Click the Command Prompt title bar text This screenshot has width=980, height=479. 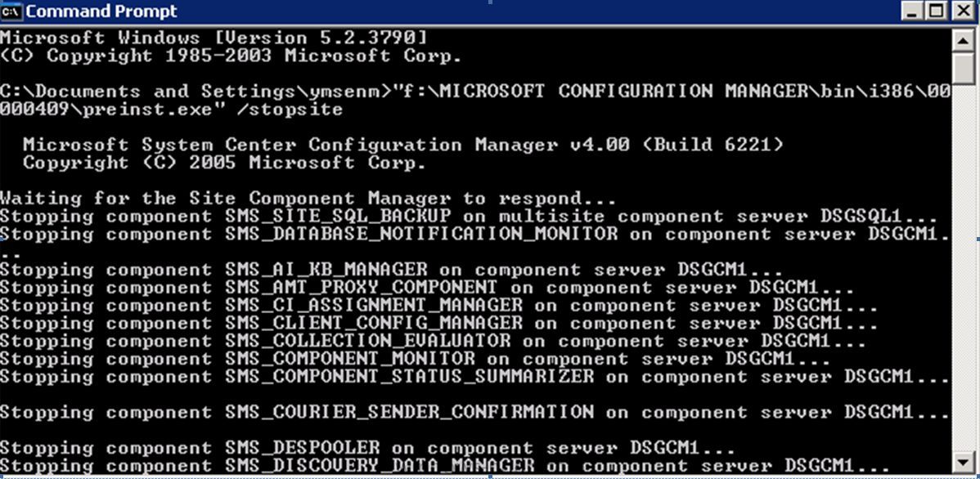pos(101,11)
